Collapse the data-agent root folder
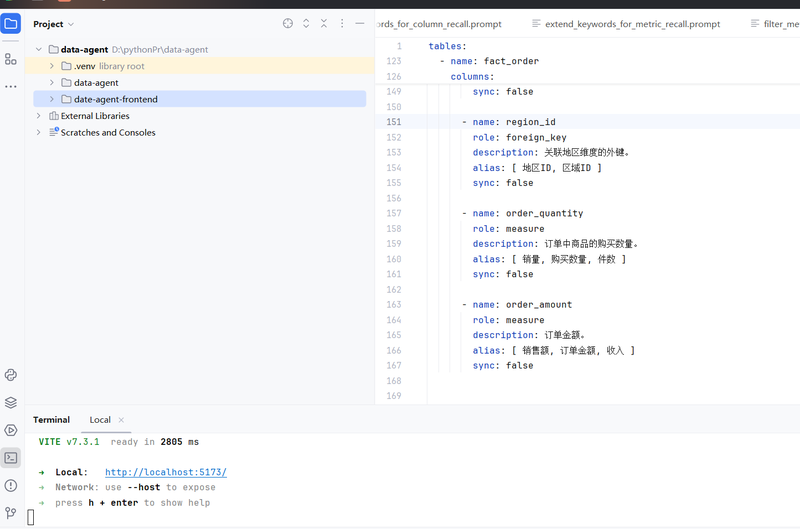Viewport: 800px width, 529px height. click(39, 49)
